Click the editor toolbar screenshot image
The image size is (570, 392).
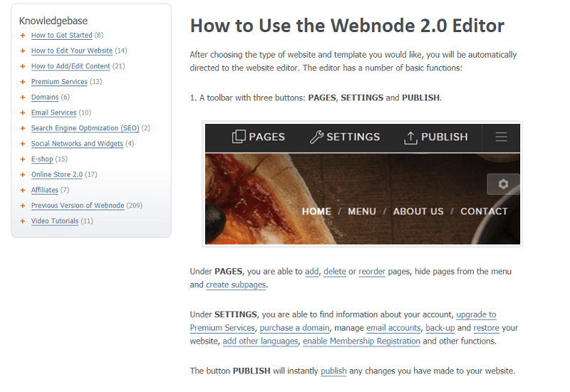tap(362, 184)
